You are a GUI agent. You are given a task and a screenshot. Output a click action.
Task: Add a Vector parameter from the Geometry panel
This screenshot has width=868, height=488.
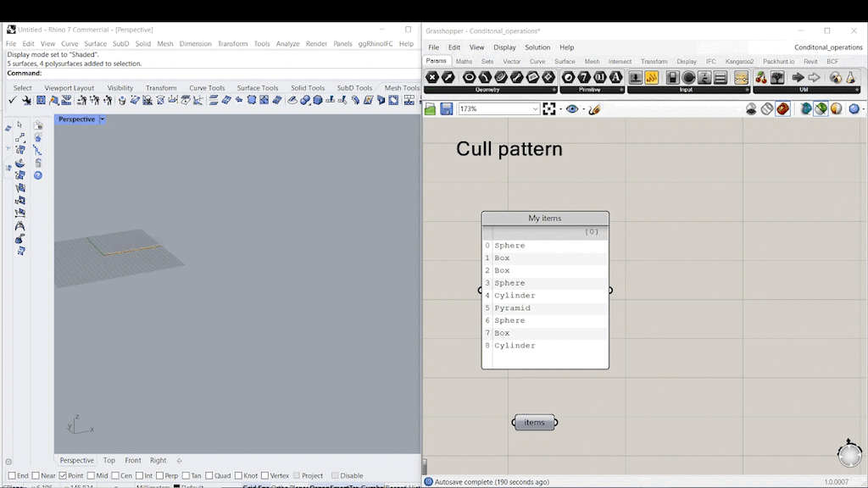click(x=448, y=77)
